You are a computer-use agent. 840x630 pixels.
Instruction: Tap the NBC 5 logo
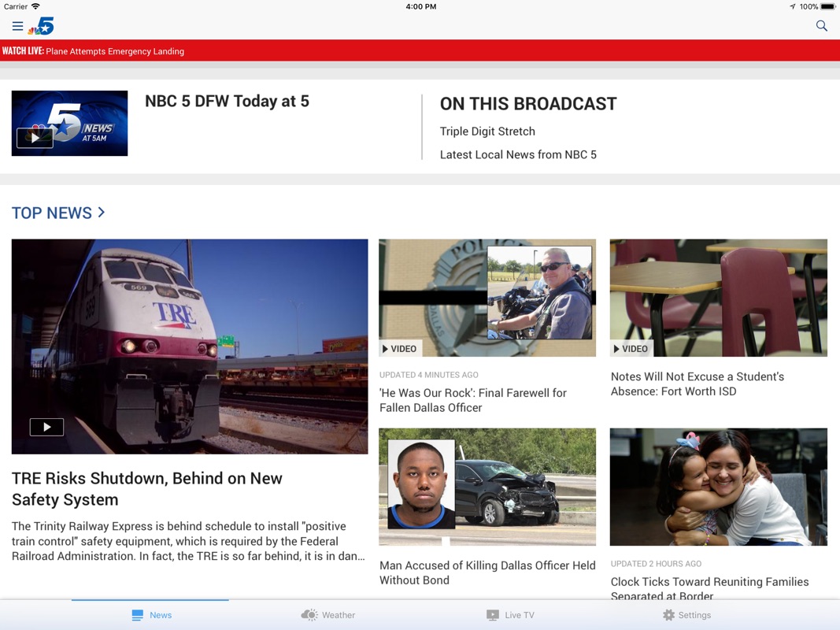coord(41,26)
